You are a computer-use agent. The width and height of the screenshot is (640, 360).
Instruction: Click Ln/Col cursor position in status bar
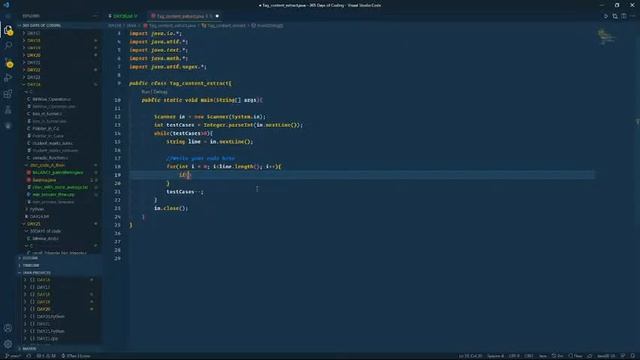(471, 356)
